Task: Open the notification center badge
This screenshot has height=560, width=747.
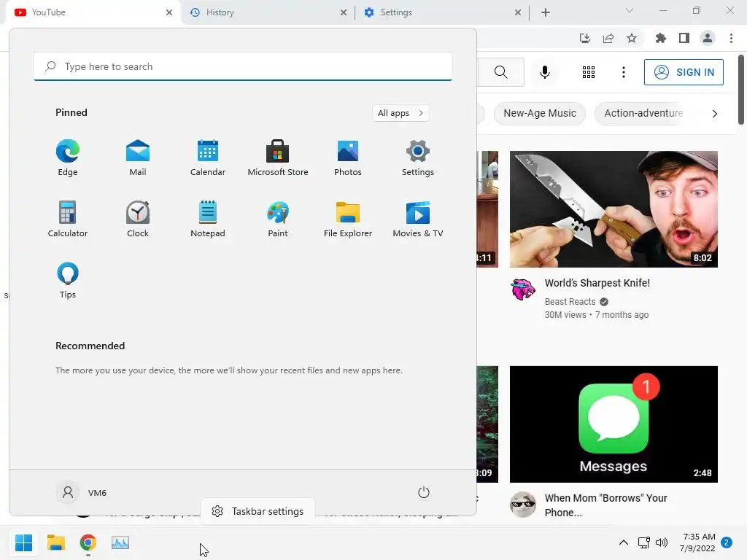Action: [x=727, y=542]
